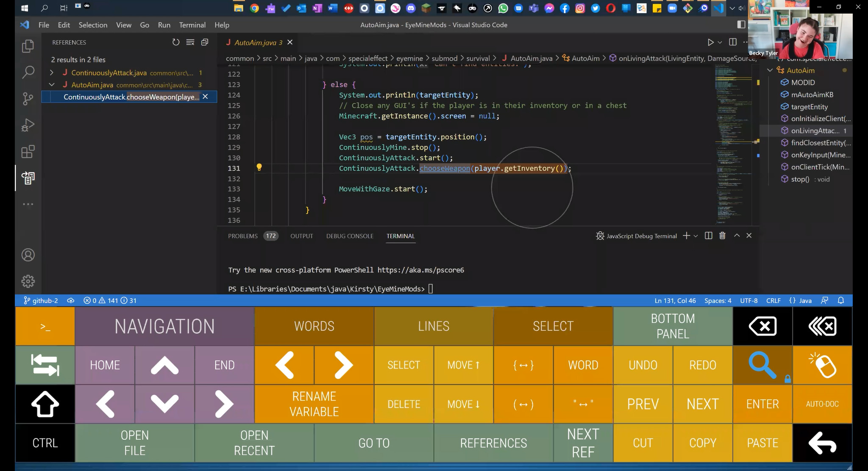Click the back arrow key on keyboard
Image resolution: width=868 pixels, height=471 pixels.
(822, 443)
